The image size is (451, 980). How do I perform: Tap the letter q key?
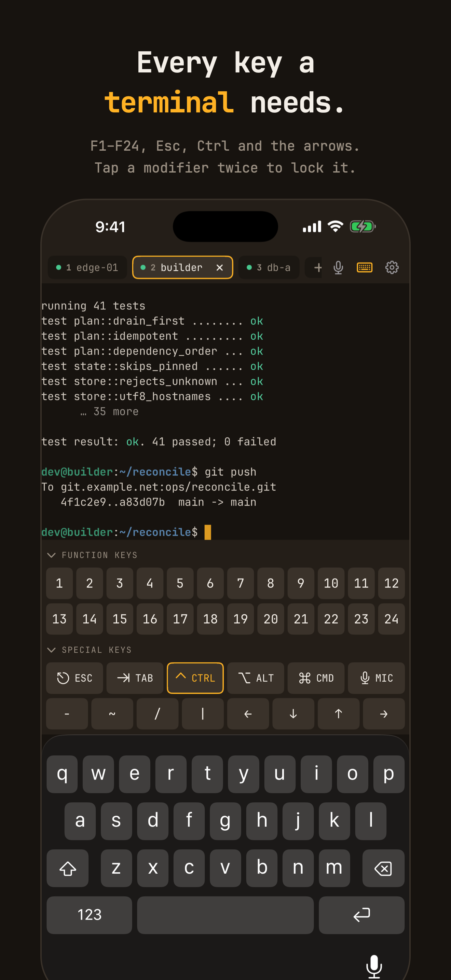(x=63, y=774)
